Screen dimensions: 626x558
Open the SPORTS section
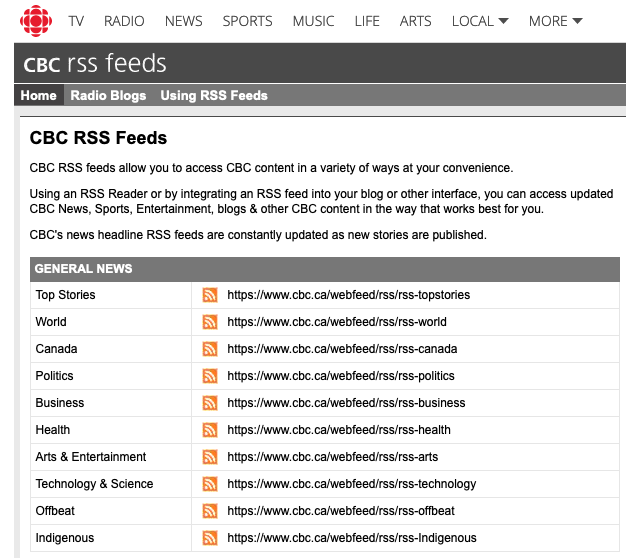(x=248, y=21)
